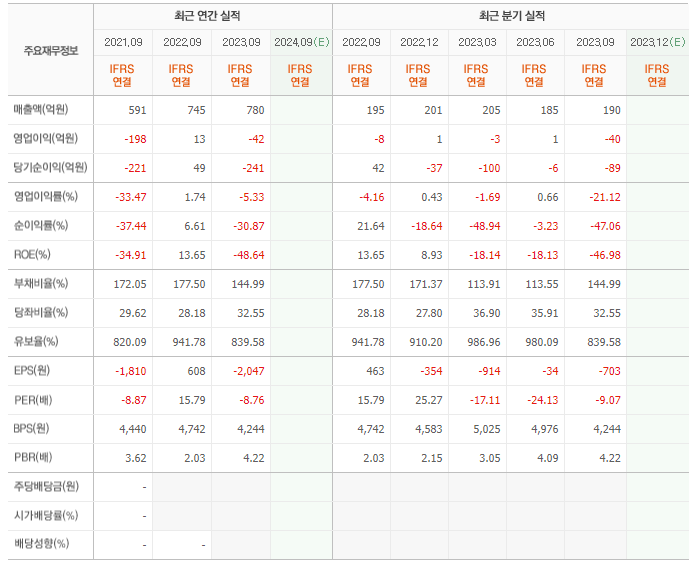Select the quarterly revenue value '201'

coord(433,110)
